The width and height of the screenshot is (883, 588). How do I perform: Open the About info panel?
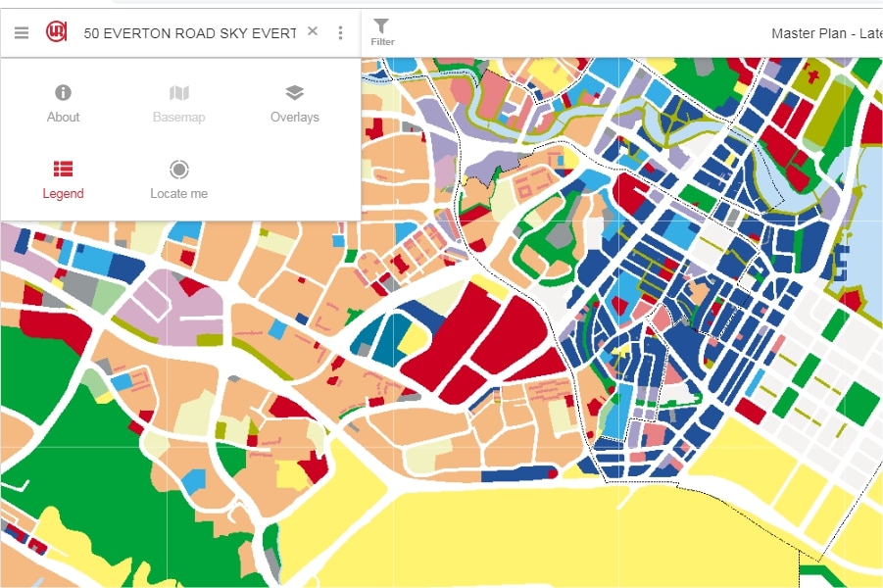(x=63, y=104)
